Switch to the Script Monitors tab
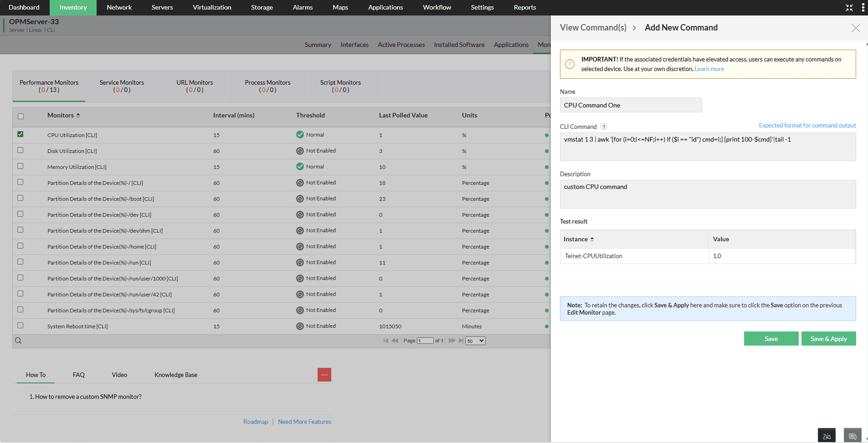 coord(340,86)
